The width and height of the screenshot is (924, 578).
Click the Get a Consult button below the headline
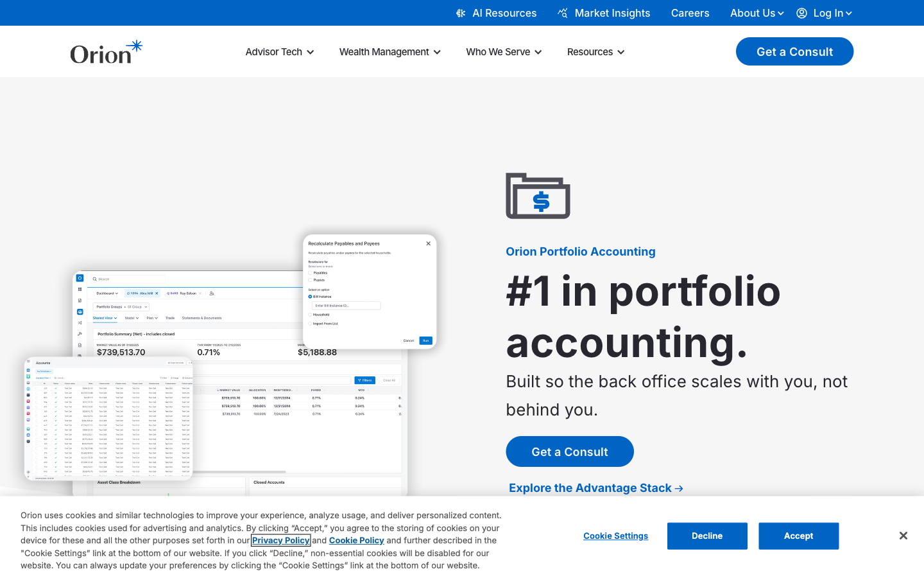(x=570, y=451)
